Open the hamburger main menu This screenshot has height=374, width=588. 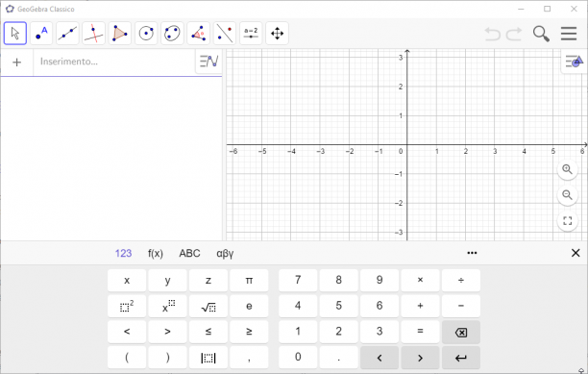[569, 34]
